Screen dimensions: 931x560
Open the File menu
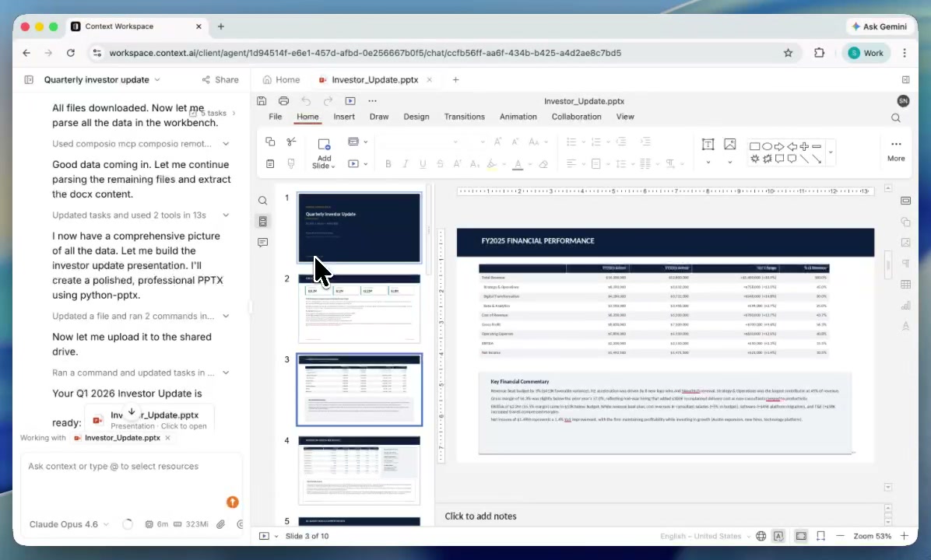(275, 117)
